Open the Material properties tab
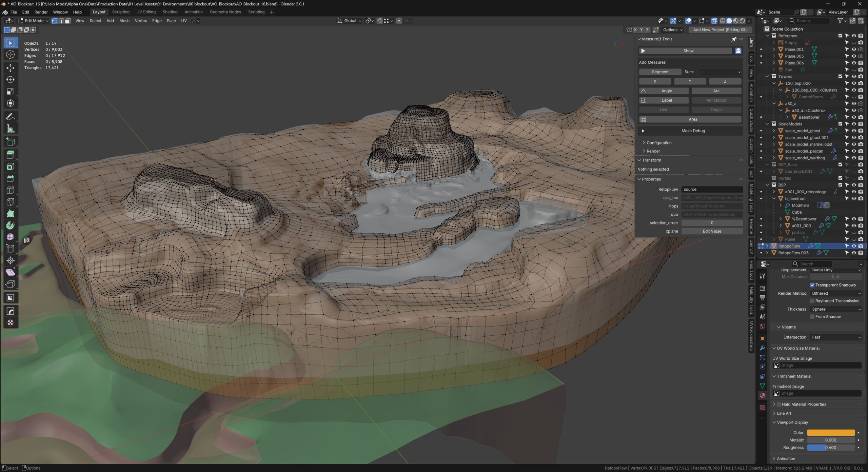This screenshot has width=868, height=472. pyautogui.click(x=762, y=395)
